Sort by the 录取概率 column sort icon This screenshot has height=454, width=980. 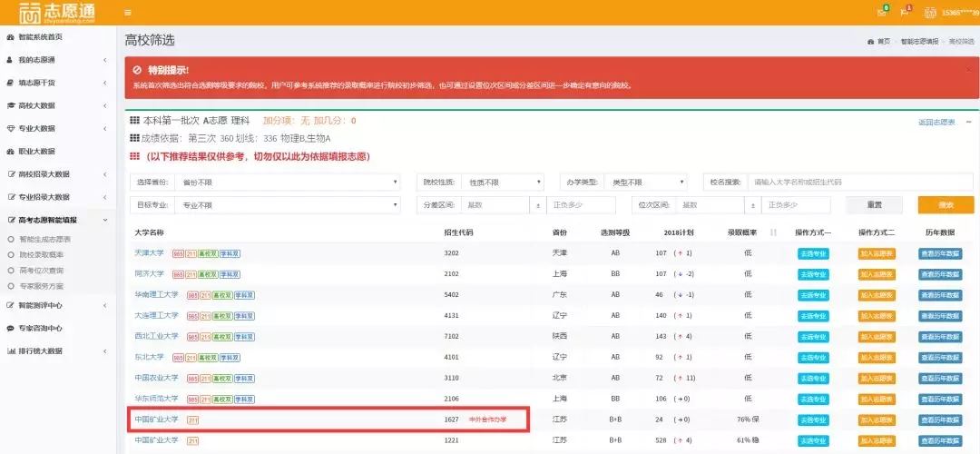point(774,232)
